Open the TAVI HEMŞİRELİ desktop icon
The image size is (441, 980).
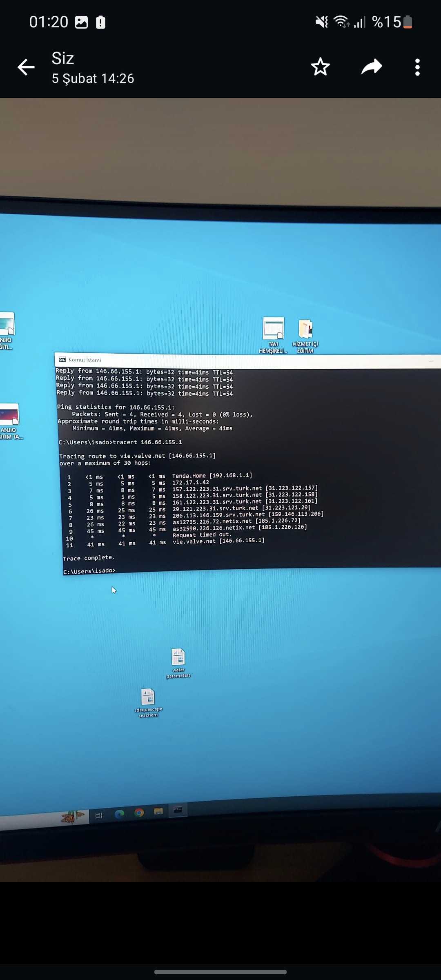(273, 335)
